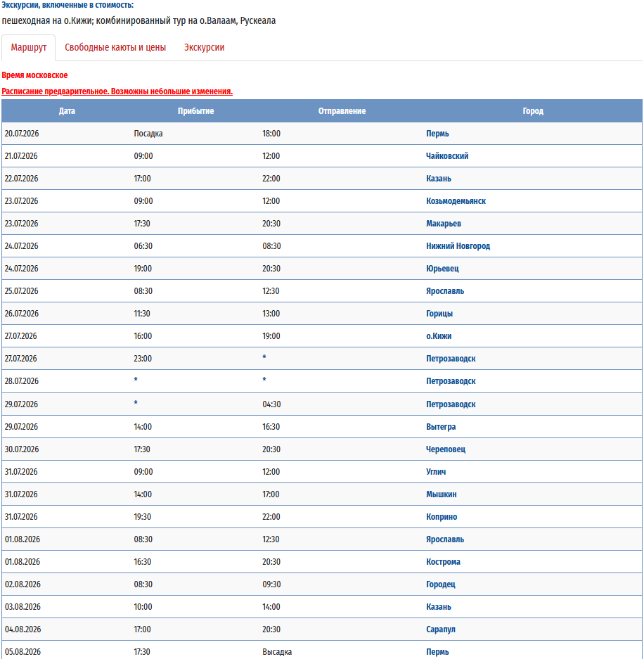Screen dimensions: 644x659
Task: Open Ярославль link for 25.07.2026
Action: pyautogui.click(x=445, y=291)
